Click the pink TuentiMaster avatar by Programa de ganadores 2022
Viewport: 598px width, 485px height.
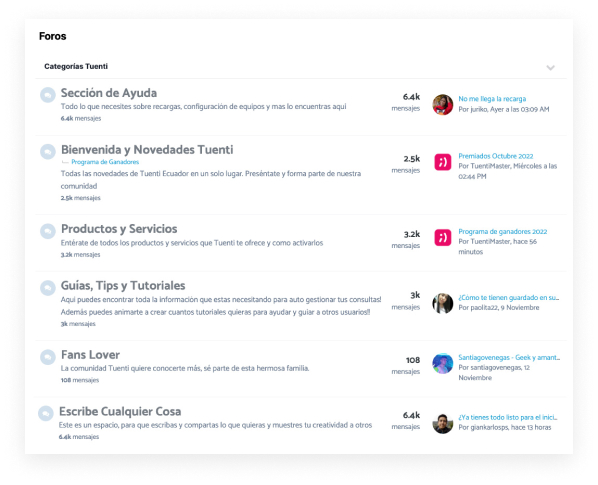443,238
